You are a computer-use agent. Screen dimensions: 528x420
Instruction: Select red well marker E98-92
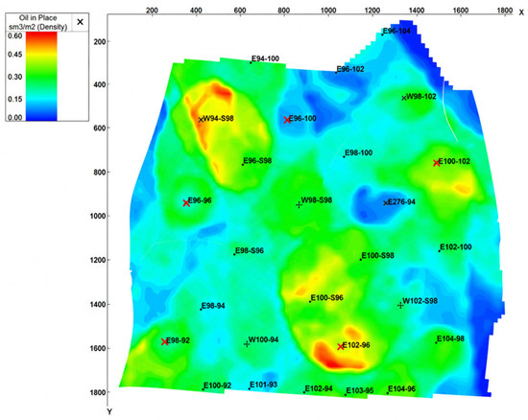pyautogui.click(x=164, y=342)
